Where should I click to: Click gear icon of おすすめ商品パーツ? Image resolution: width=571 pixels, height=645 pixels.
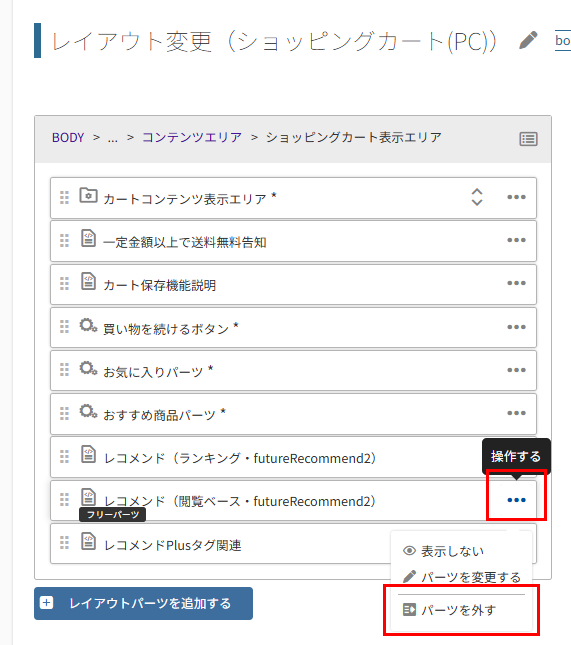click(x=88, y=411)
